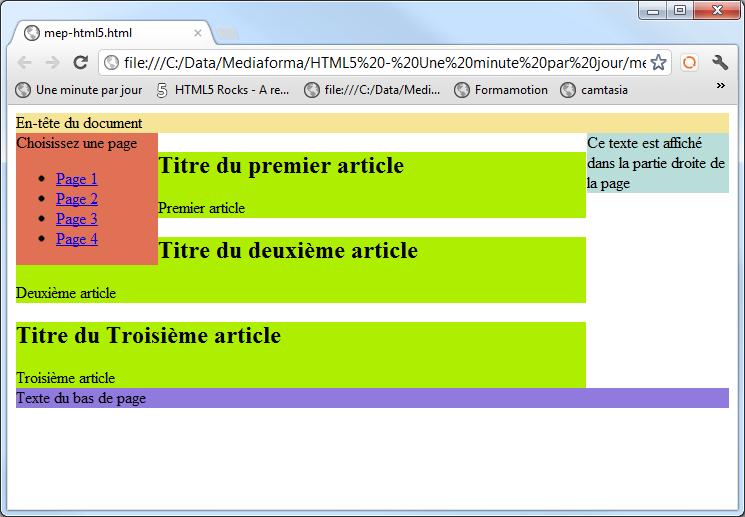Image resolution: width=745 pixels, height=517 pixels.
Task: Click the Page 4 hyperlink
Action: click(x=77, y=239)
